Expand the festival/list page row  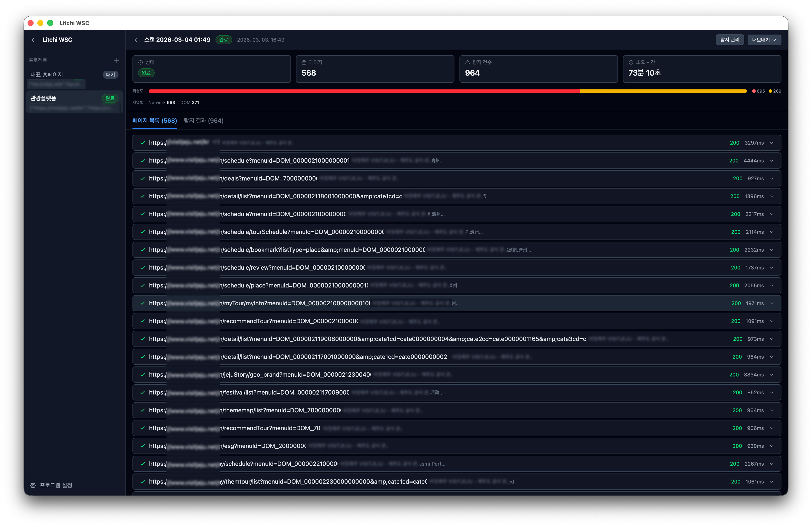(772, 392)
